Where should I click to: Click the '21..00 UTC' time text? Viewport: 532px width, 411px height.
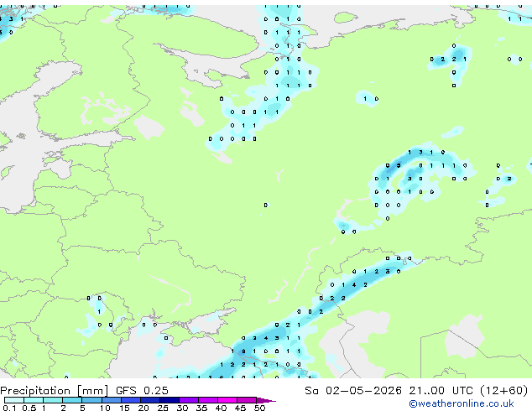[441, 390]
